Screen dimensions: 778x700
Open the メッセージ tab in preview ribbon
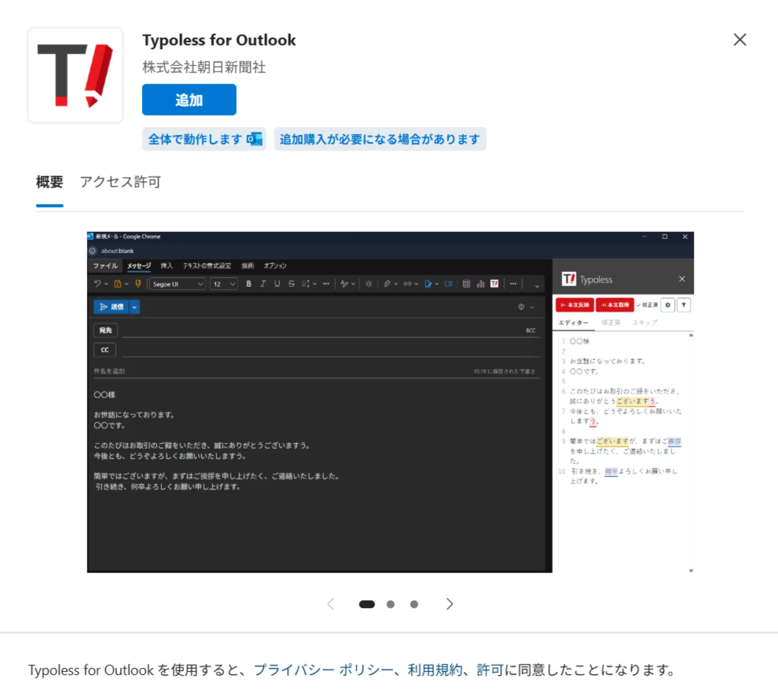click(x=139, y=266)
